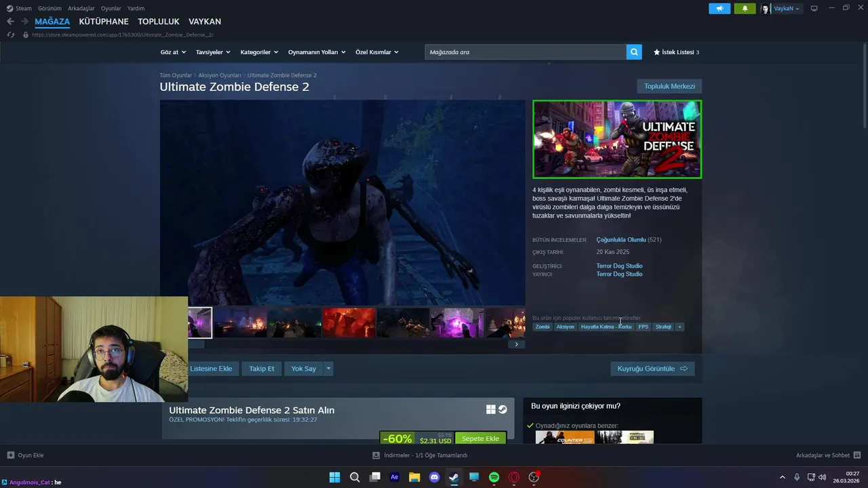
Task: Open OBS Studio from taskbar
Action: pos(534,477)
